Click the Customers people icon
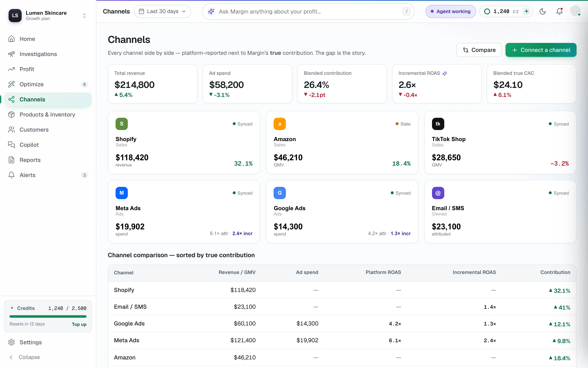The image size is (588, 368). [x=11, y=130]
